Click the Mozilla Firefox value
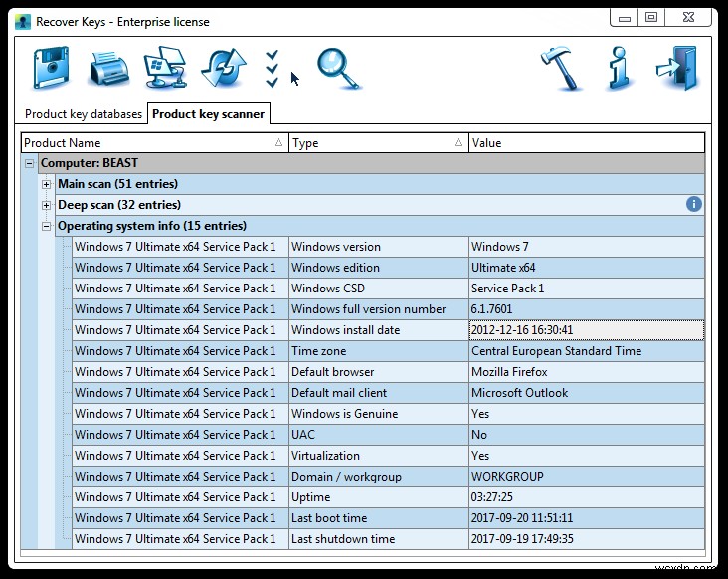The image size is (728, 579). 587,372
